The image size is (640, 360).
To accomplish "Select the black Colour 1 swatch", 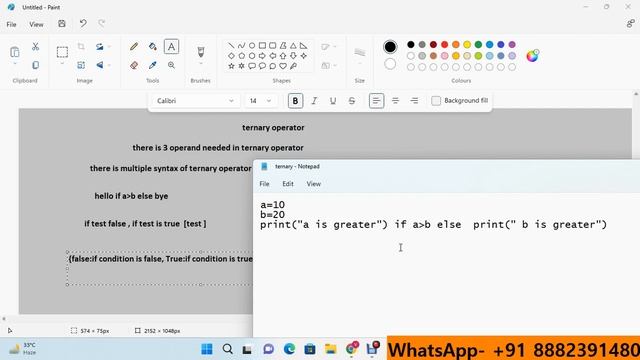I will tap(390, 47).
